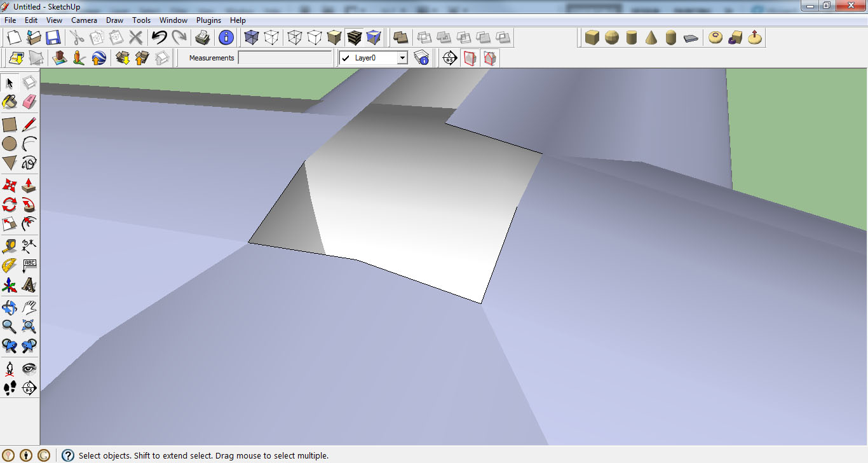
Task: Toggle display of section planes
Action: (470, 58)
